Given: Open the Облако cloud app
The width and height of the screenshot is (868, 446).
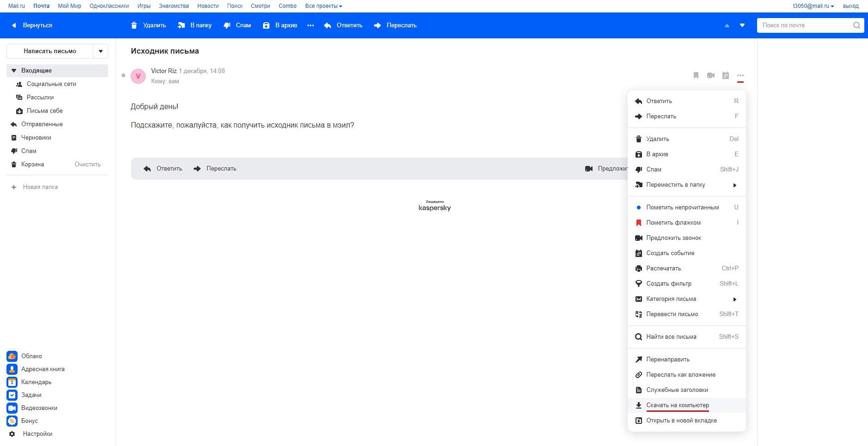Looking at the screenshot, I should click(31, 356).
